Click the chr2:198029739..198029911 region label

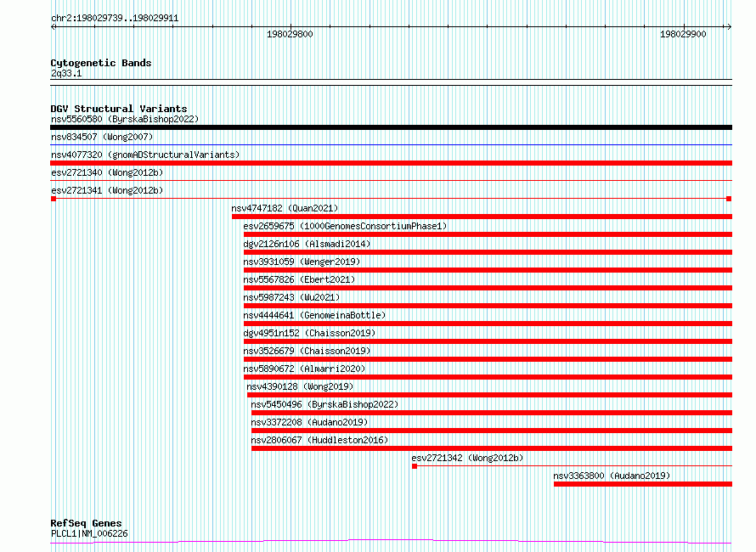[115, 18]
